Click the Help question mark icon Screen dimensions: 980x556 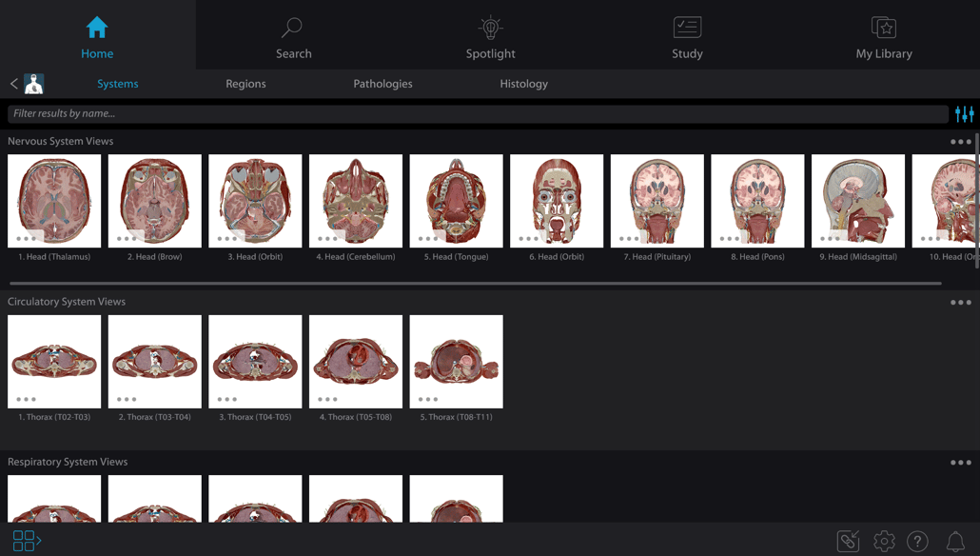pyautogui.click(x=918, y=540)
